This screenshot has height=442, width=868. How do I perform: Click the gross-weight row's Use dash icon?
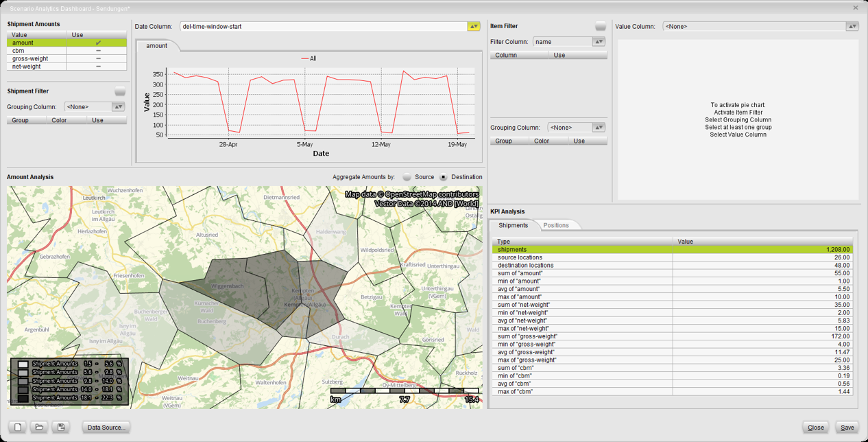[98, 59]
